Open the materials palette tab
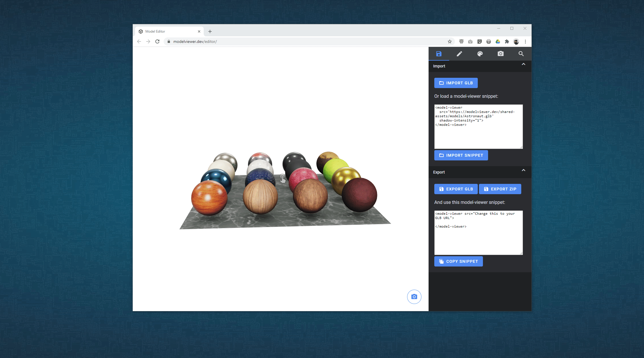The width and height of the screenshot is (644, 358). point(480,54)
